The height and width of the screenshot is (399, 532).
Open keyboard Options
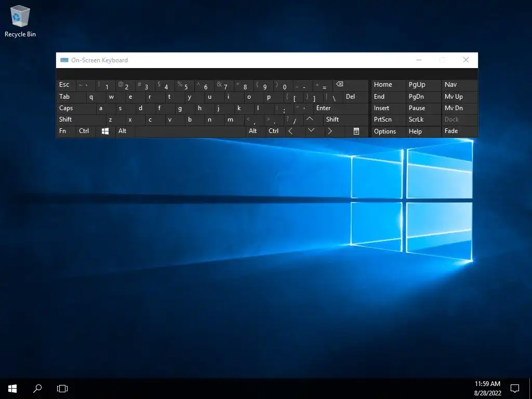(x=388, y=131)
